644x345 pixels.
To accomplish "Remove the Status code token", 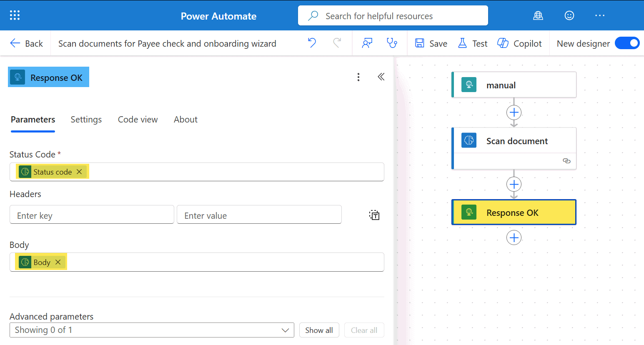I will click(x=79, y=172).
